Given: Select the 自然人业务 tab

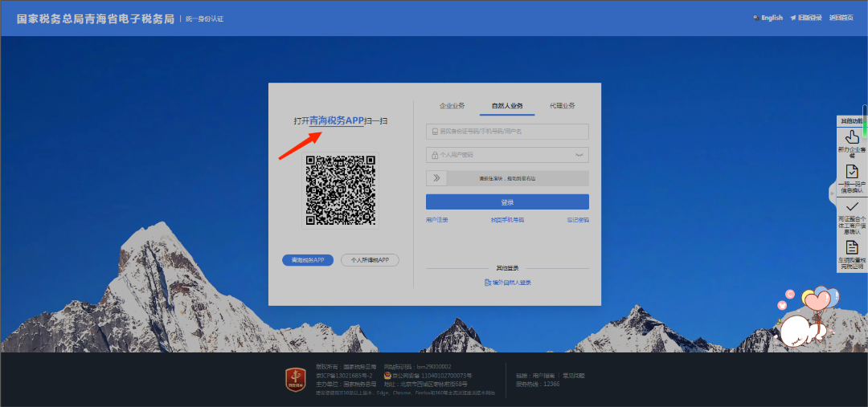Looking at the screenshot, I should tap(507, 106).
